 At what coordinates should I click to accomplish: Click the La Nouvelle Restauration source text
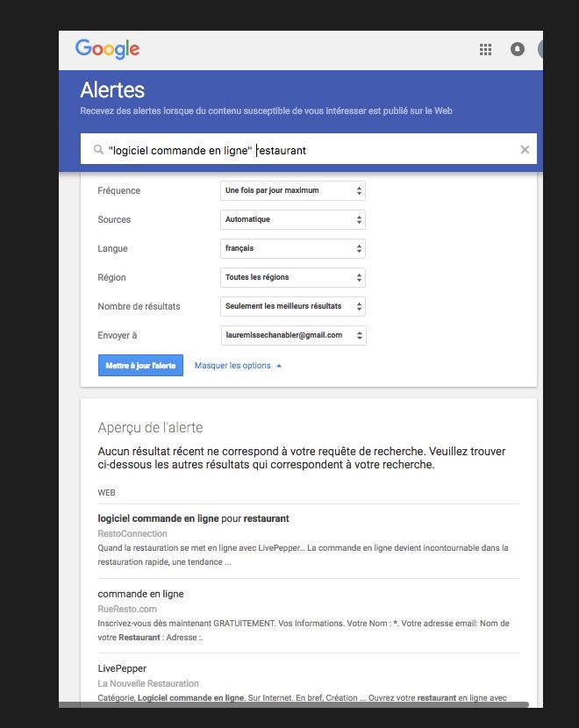coord(148,684)
